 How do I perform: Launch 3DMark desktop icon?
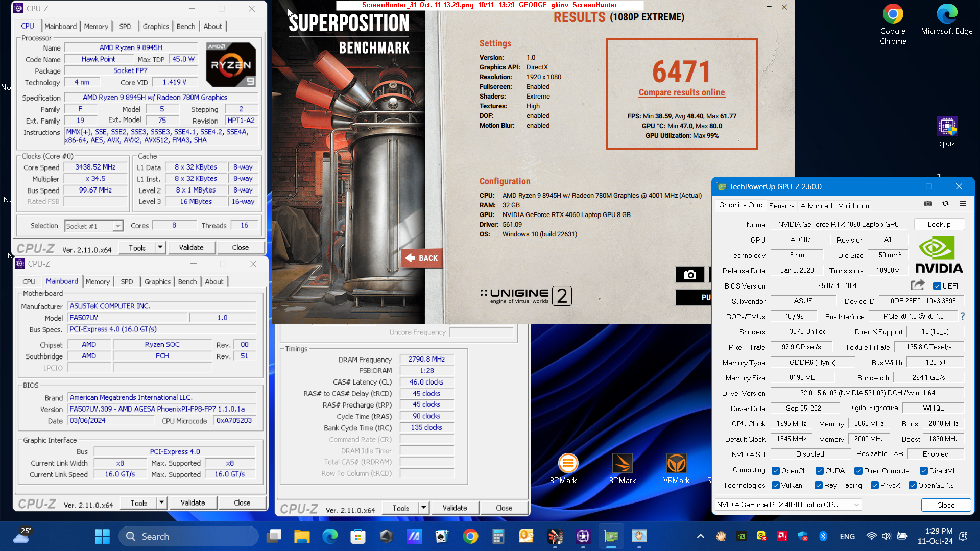(622, 469)
